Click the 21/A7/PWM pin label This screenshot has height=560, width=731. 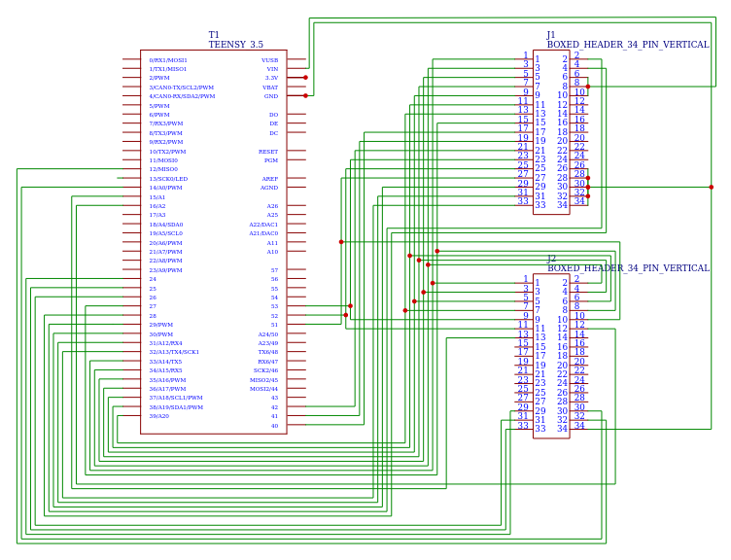(x=165, y=252)
